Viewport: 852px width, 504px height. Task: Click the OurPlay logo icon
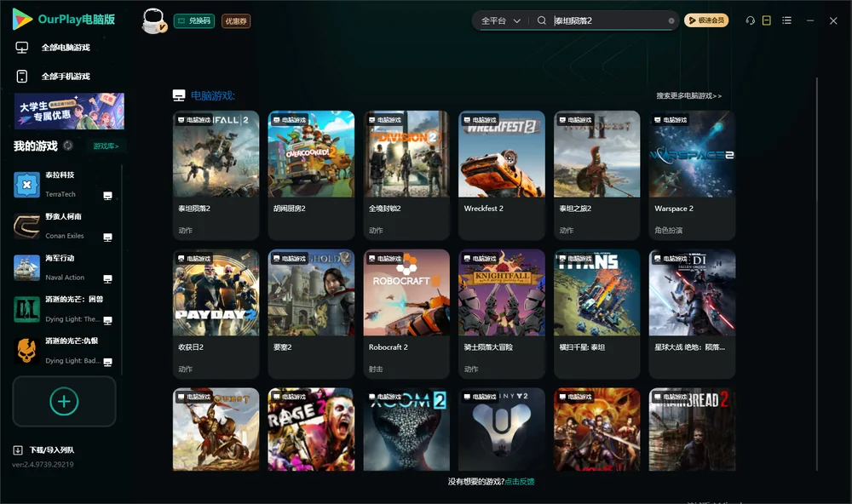(x=22, y=19)
